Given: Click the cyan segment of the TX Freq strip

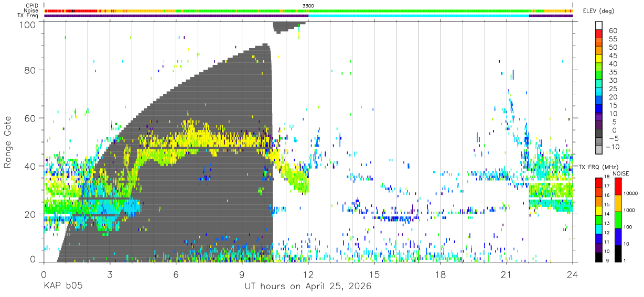Looking at the screenshot, I should click(418, 16).
